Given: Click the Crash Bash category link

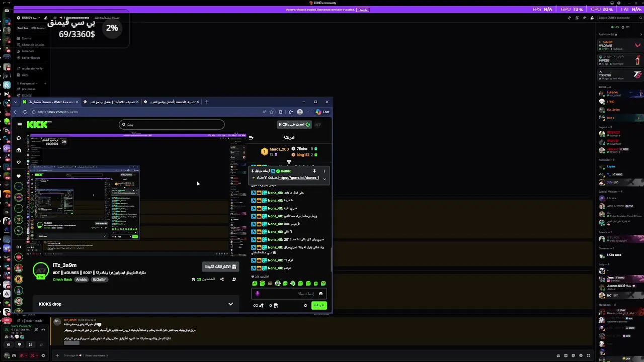Looking at the screenshot, I should pos(62,280).
